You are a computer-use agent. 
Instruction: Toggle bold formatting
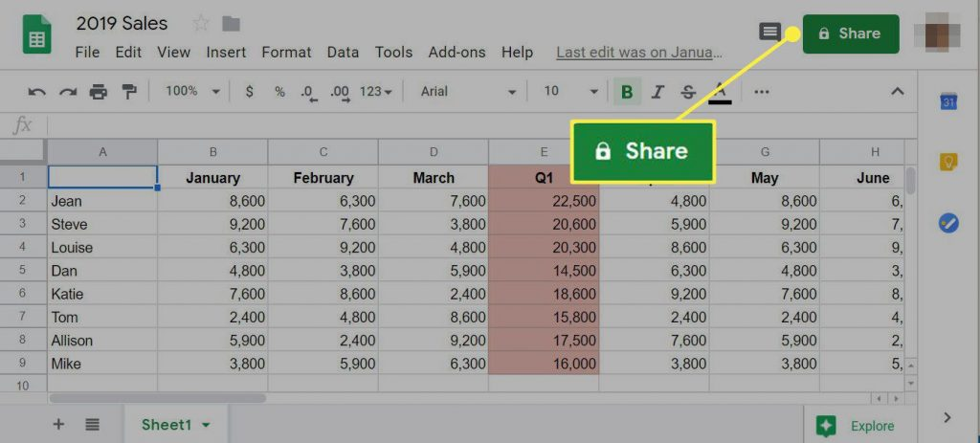(x=627, y=92)
